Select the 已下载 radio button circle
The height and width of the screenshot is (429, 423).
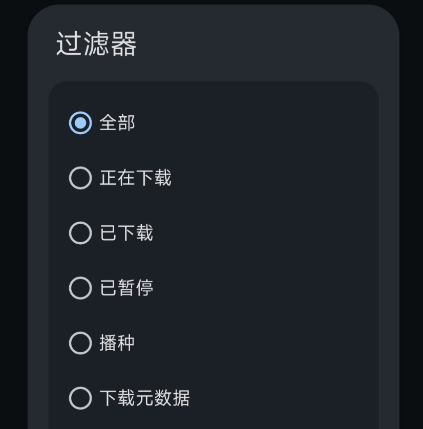coord(80,233)
